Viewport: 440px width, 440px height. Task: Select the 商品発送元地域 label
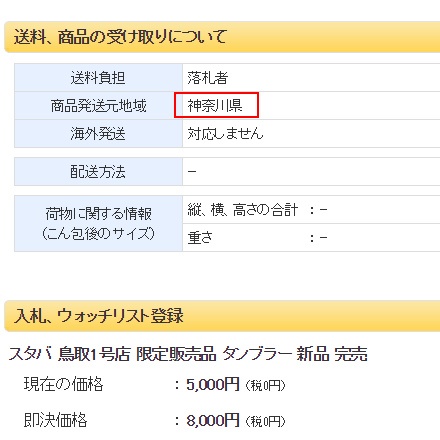point(98,106)
